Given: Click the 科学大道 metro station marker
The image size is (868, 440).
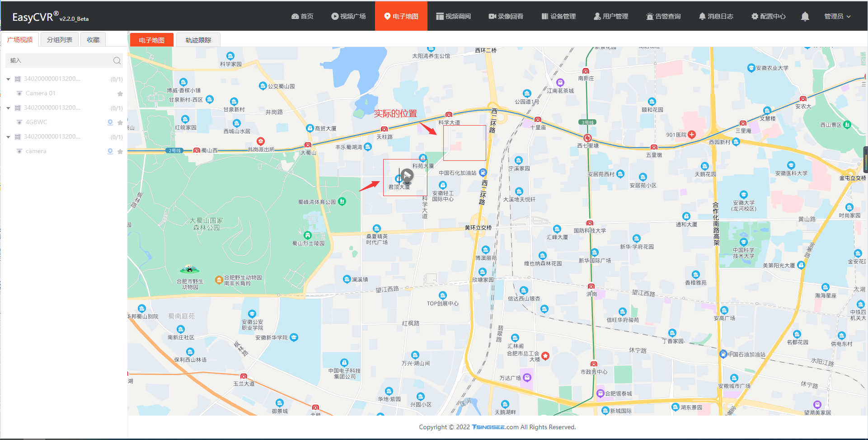Looking at the screenshot, I should (x=449, y=115).
